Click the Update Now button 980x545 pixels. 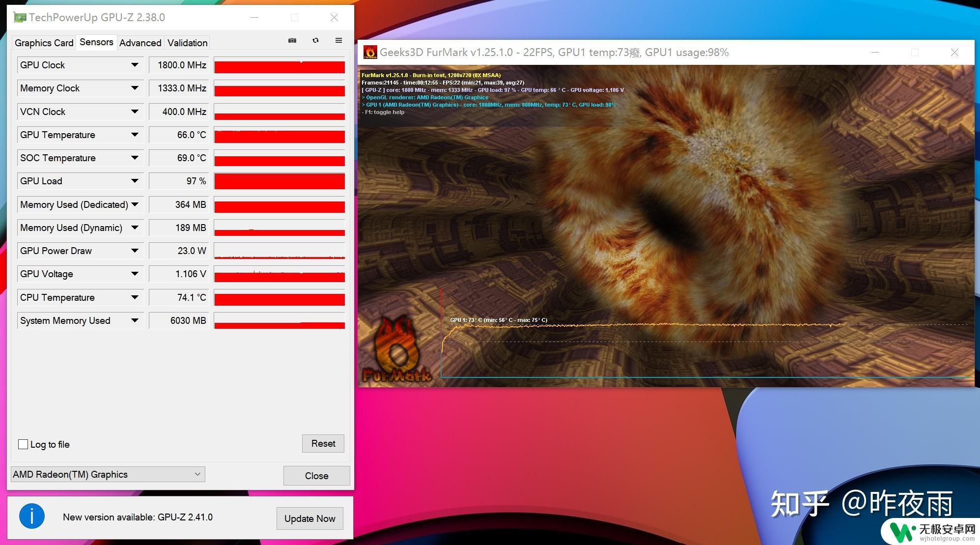[x=309, y=518]
